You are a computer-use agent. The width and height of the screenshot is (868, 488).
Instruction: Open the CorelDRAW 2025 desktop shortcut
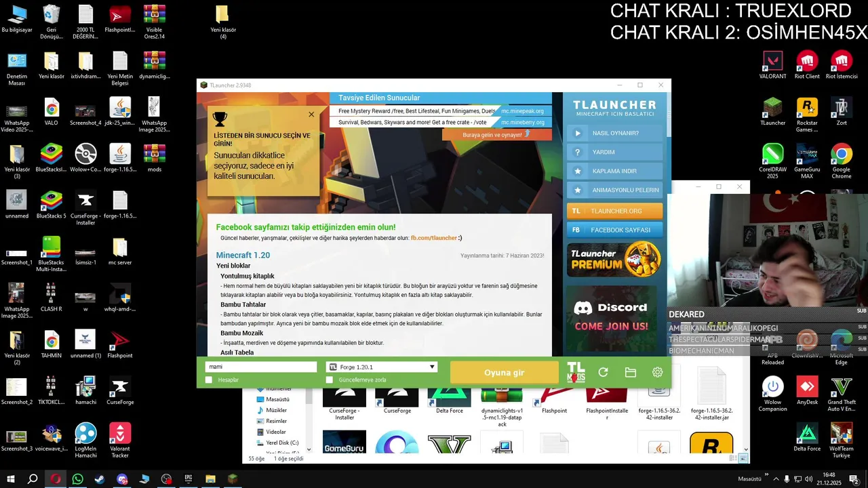click(772, 161)
